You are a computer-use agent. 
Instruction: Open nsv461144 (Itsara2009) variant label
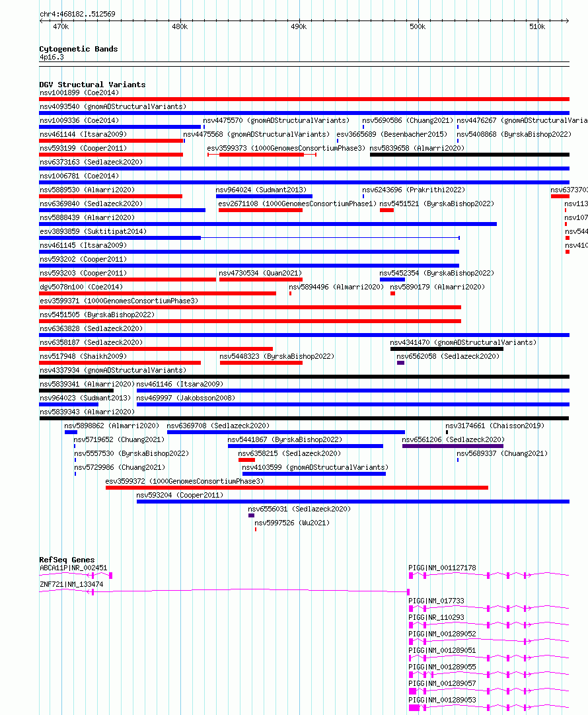(83, 135)
